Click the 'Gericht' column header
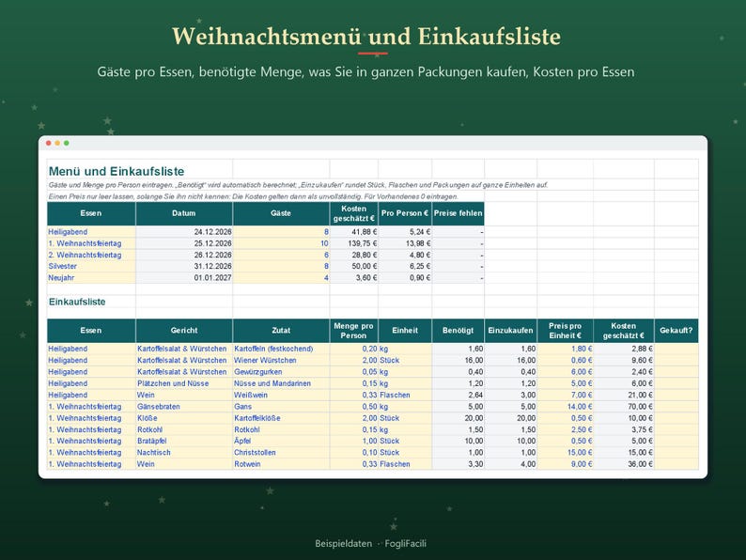 (x=184, y=331)
